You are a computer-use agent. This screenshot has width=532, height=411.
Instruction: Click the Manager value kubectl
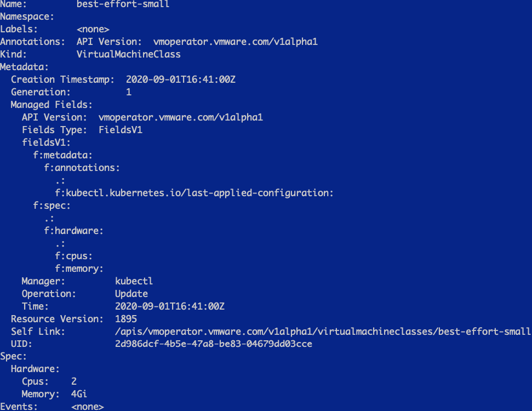pyautogui.click(x=134, y=281)
